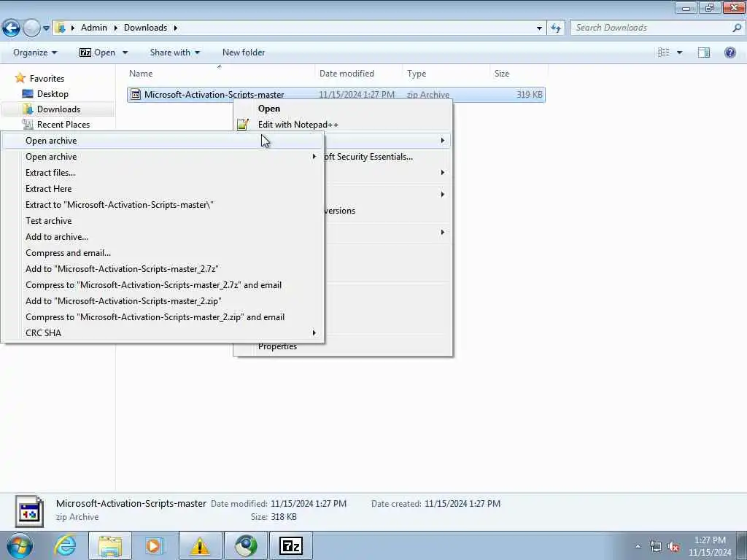Choose Test archive in the 7-Zip menu
Screen dimensions: 747x560
[163, 220]
